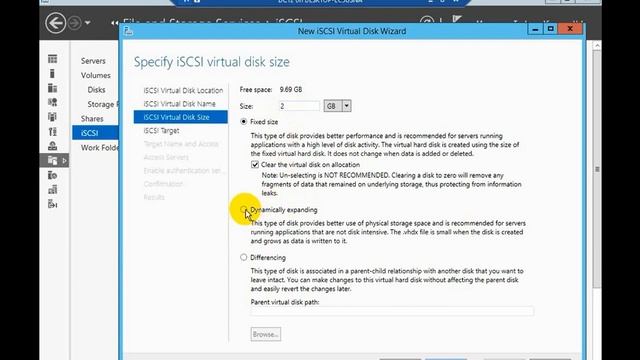The height and width of the screenshot is (360, 640).
Task: Click the Parent virtual disk path field
Action: click(x=392, y=311)
